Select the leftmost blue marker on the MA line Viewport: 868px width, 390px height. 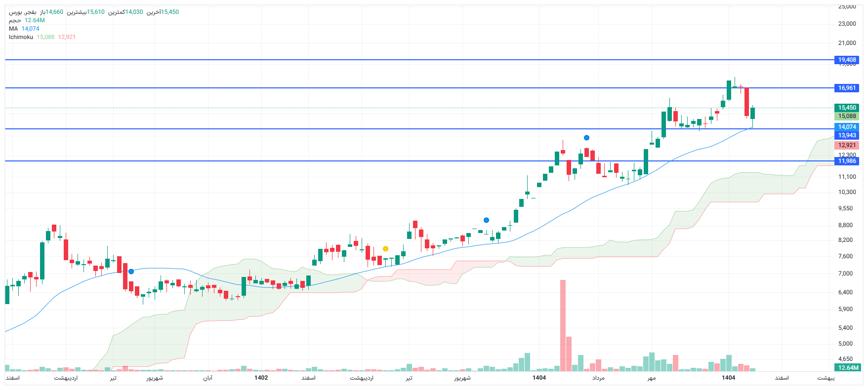point(131,272)
